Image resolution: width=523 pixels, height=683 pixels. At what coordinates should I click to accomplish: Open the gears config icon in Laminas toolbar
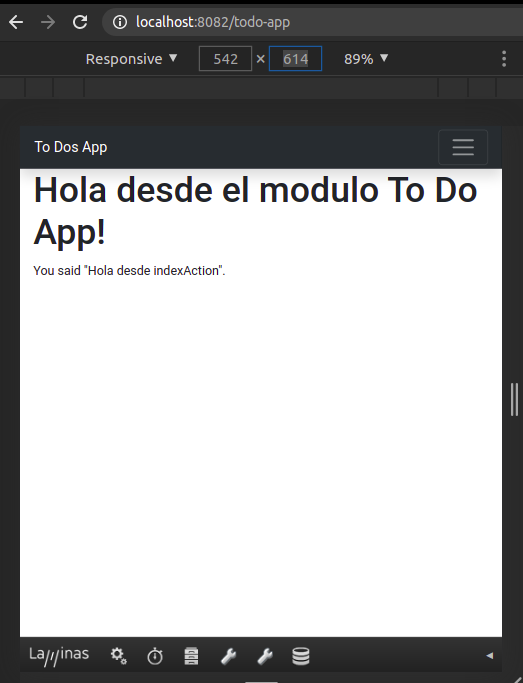[x=118, y=656]
